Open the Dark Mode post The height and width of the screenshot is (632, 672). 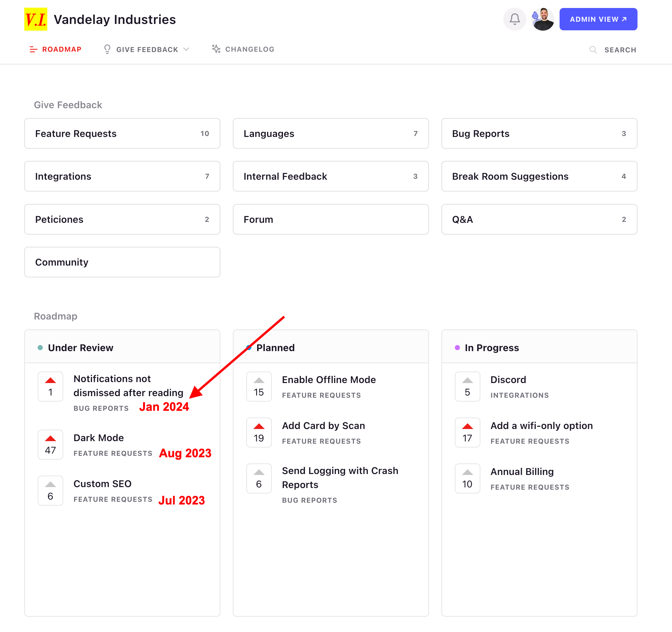(x=99, y=438)
